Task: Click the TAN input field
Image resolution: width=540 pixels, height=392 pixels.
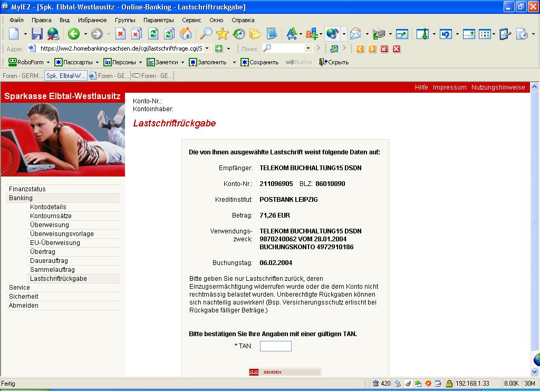Action: coord(275,346)
